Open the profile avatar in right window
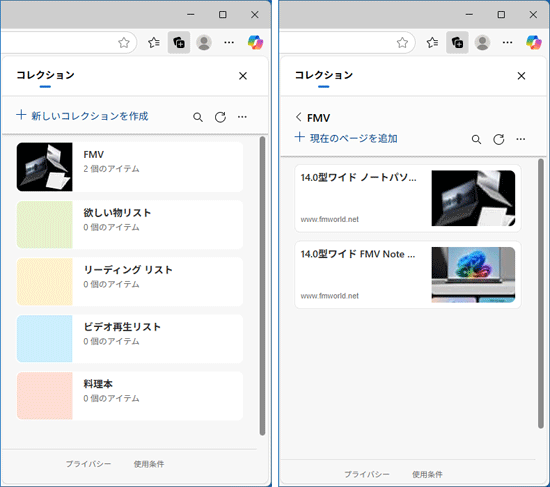 482,42
